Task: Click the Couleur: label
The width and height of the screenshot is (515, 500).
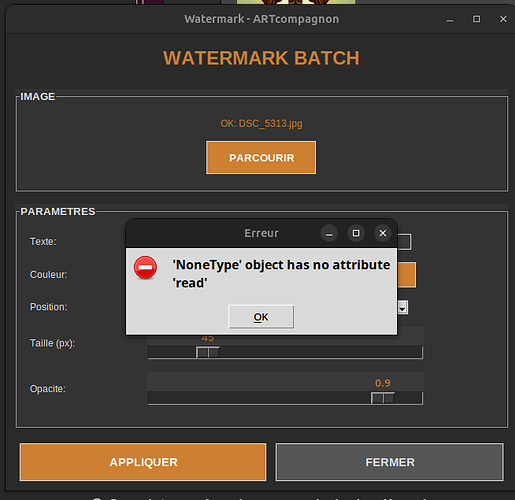Action: 48,275
